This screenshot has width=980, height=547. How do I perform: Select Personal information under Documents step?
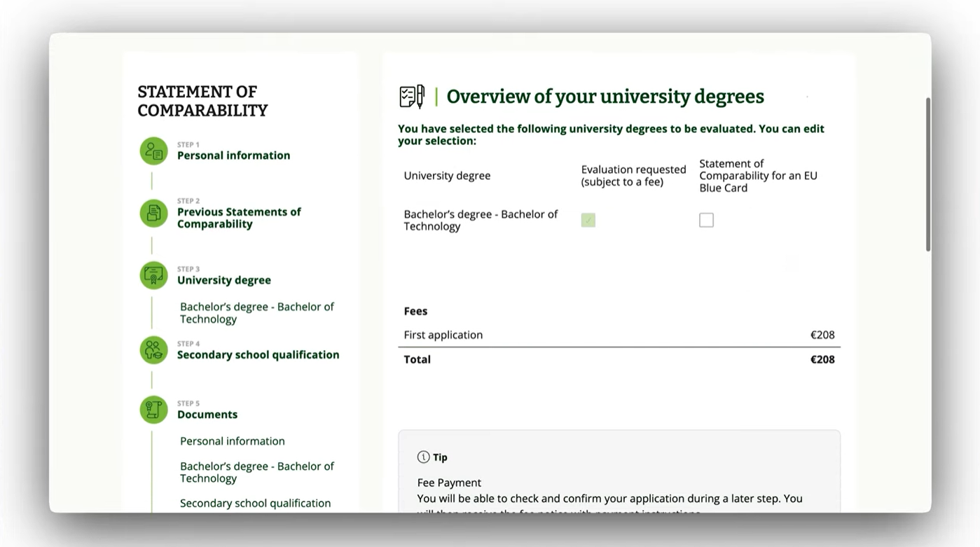point(233,441)
